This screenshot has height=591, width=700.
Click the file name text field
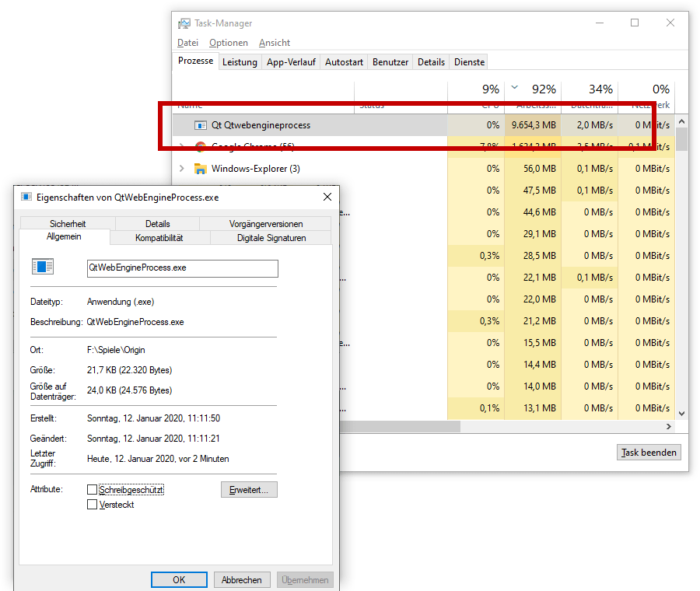(182, 268)
